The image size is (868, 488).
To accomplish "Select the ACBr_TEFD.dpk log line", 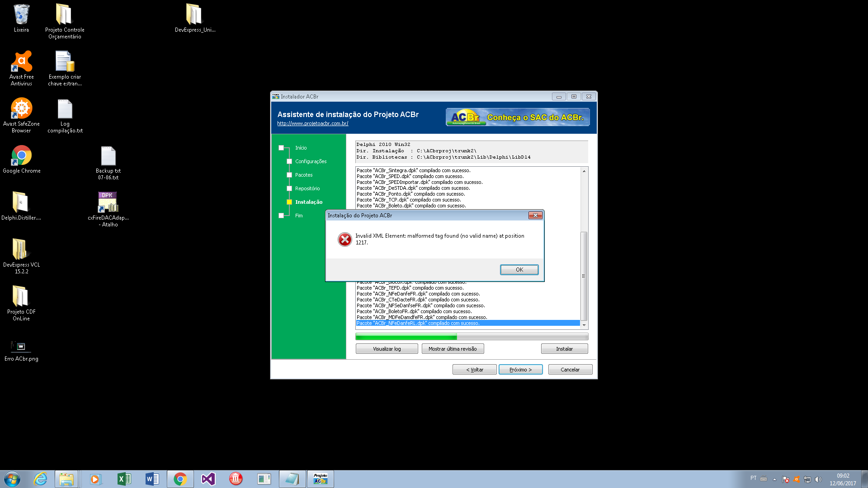I will 468,288.
